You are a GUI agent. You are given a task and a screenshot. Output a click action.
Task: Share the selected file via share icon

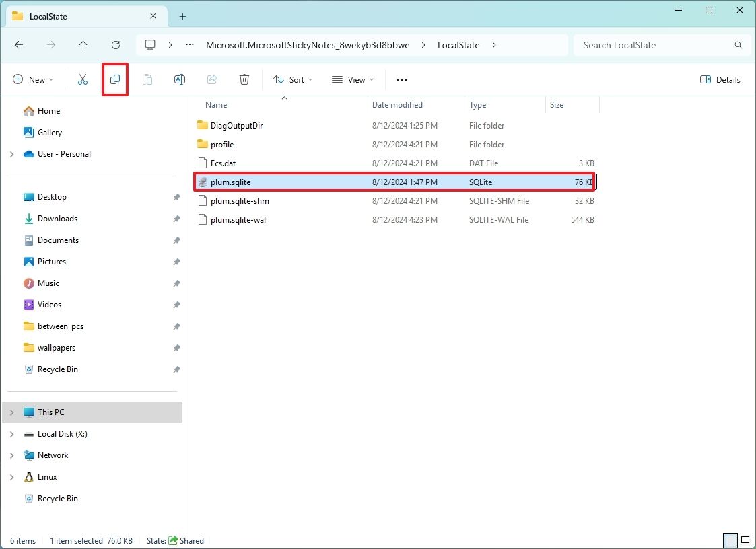(x=211, y=79)
